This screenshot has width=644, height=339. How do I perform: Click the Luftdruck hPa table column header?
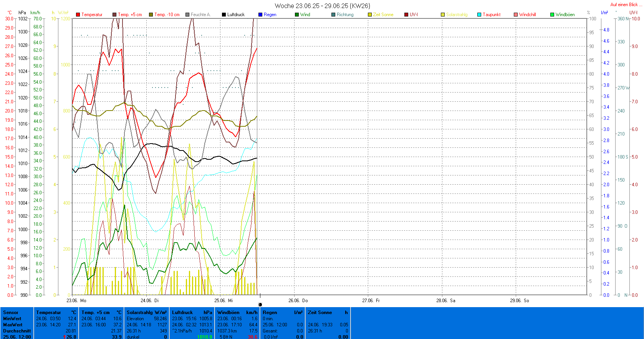tap(192, 313)
